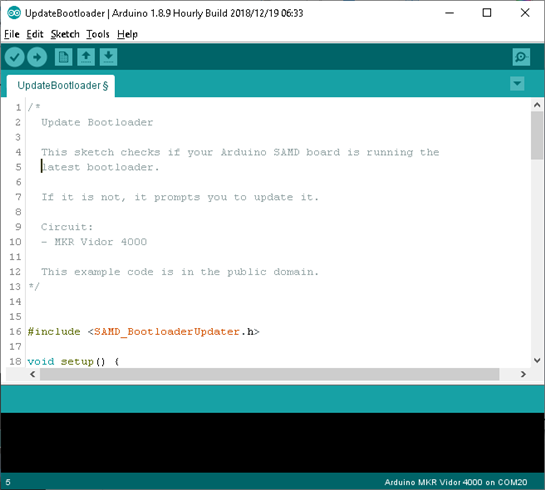Click the horizontal scrollbar left arrow

click(x=33, y=374)
